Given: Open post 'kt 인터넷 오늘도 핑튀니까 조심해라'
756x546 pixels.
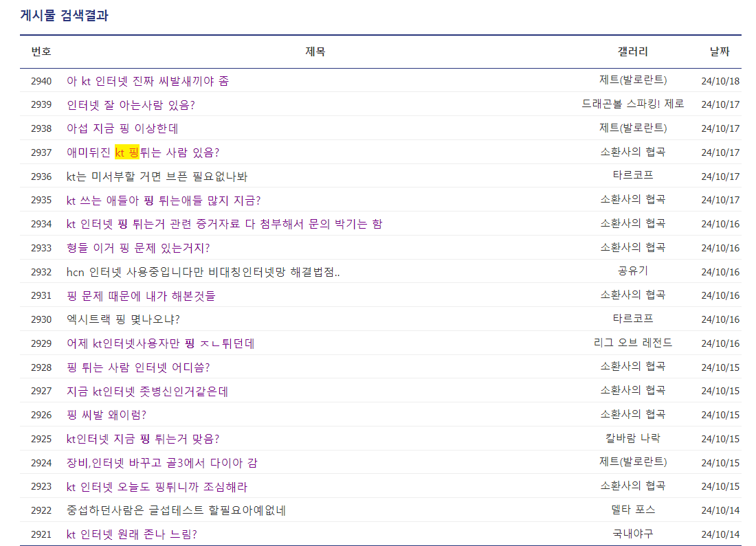Looking at the screenshot, I should pos(157,486).
